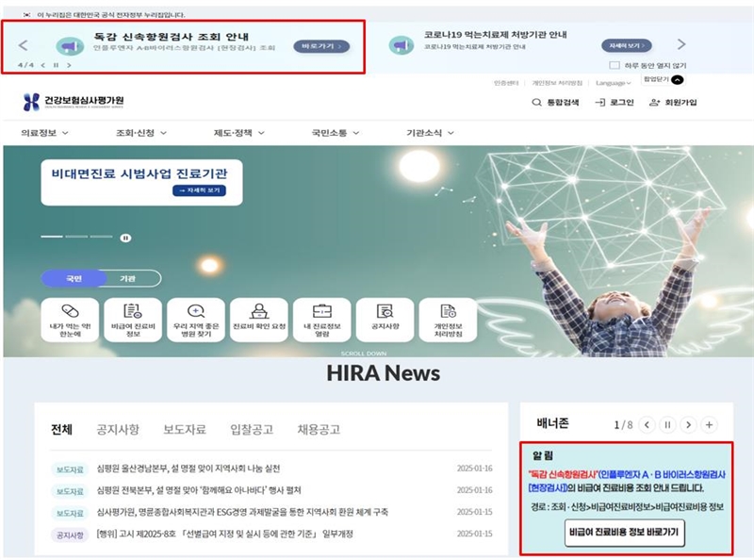Click 비급여 진료비용 정보 바로가기 button
The height and width of the screenshot is (560, 754).
tap(625, 532)
